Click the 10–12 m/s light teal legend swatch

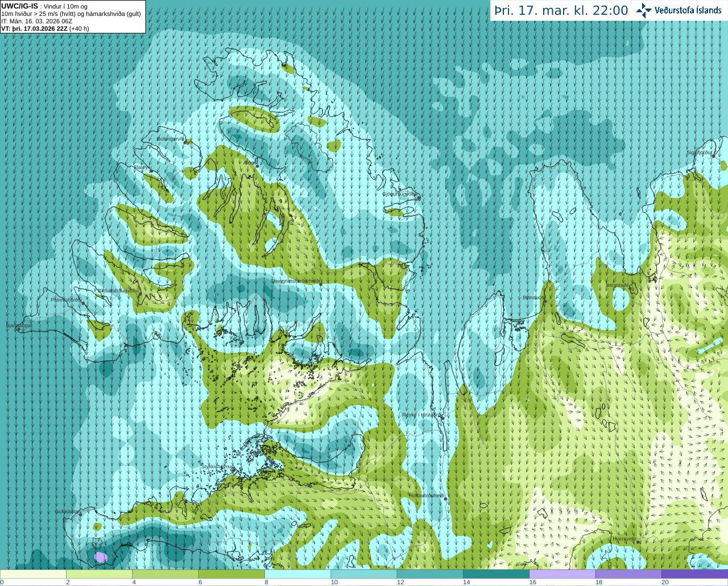(x=364, y=574)
